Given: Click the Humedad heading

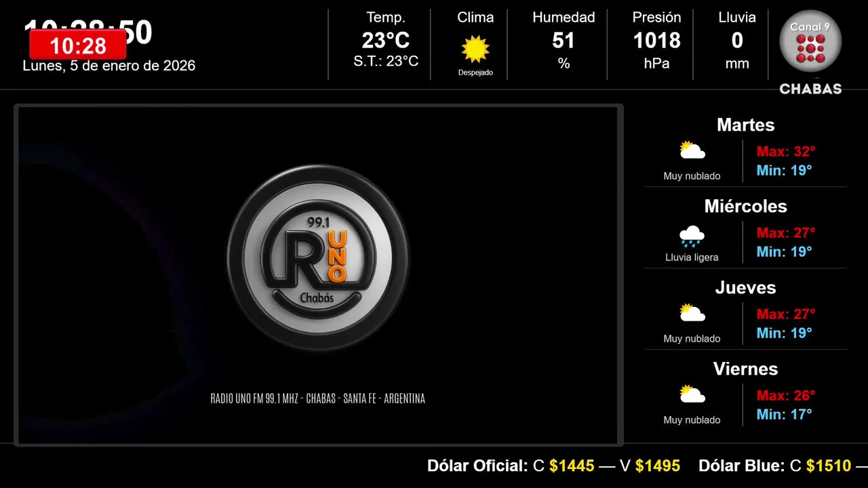Looking at the screenshot, I should pyautogui.click(x=564, y=18).
